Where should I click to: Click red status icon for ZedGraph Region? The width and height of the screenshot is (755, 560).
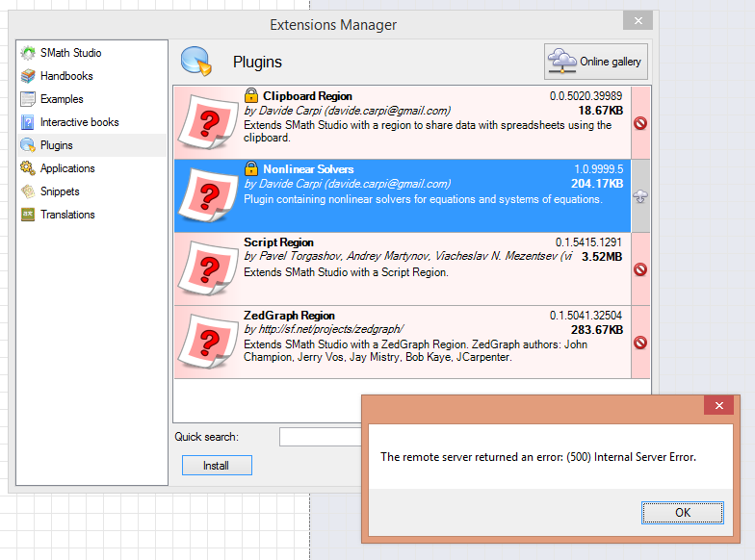tap(640, 343)
